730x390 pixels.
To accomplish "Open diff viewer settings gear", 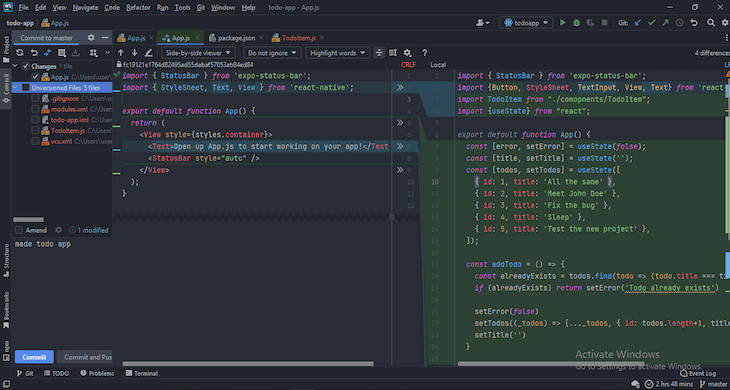I will (407, 53).
